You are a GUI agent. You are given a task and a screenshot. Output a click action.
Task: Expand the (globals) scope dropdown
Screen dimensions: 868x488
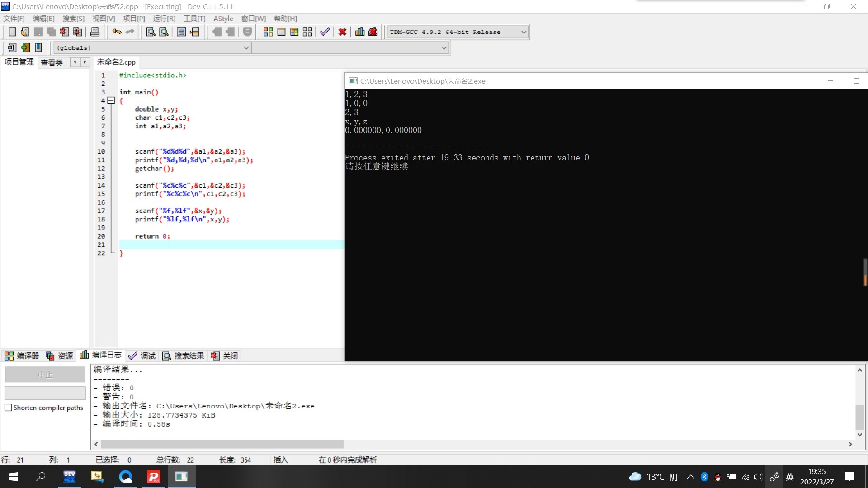click(246, 47)
